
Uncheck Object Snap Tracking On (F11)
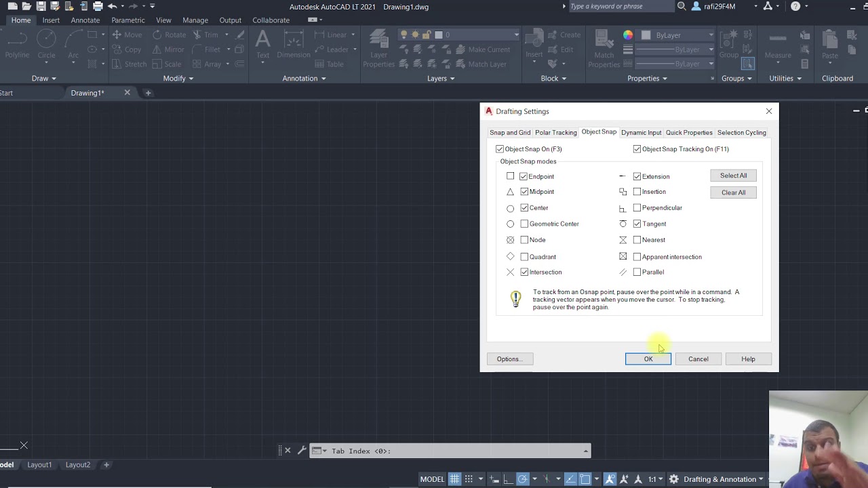coord(637,149)
